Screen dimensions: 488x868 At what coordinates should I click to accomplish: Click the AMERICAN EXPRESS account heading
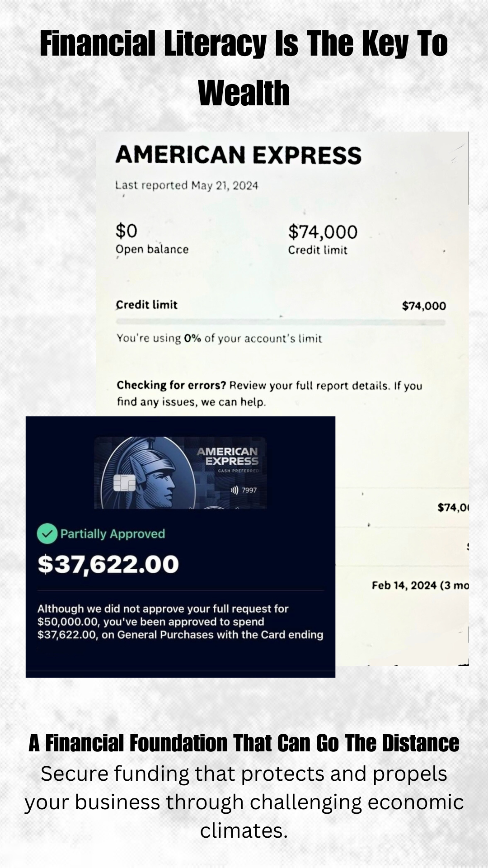click(238, 155)
